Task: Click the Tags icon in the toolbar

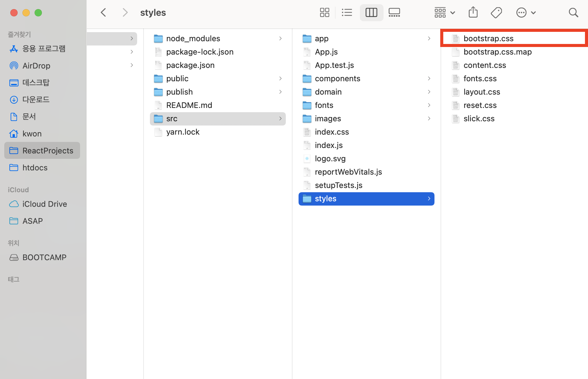Action: tap(496, 12)
